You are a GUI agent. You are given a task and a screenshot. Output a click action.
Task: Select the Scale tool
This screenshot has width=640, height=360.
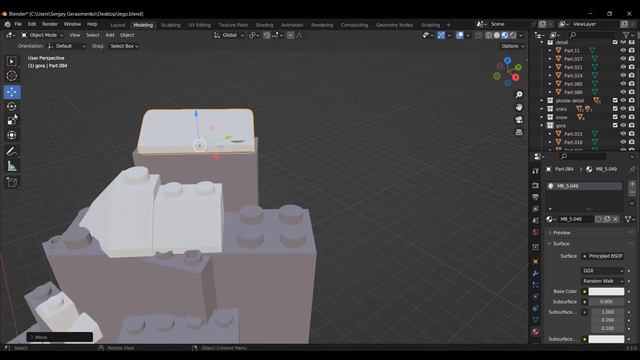[12, 120]
